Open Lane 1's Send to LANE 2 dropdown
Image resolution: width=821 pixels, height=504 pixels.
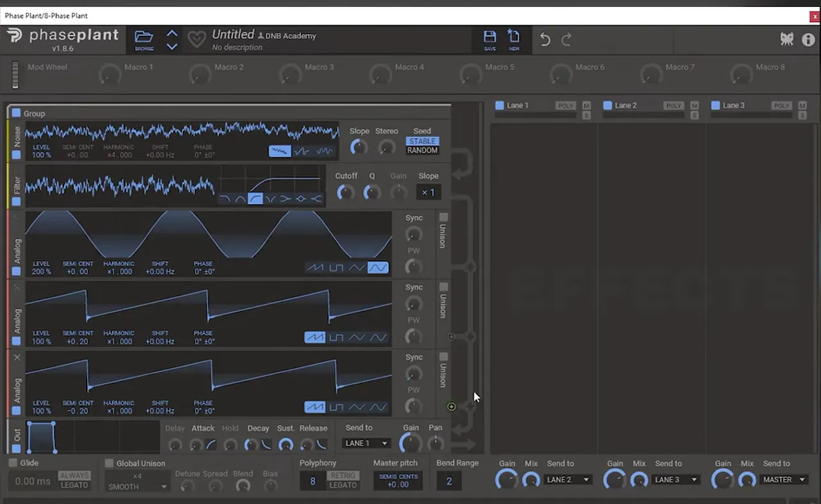pyautogui.click(x=568, y=480)
